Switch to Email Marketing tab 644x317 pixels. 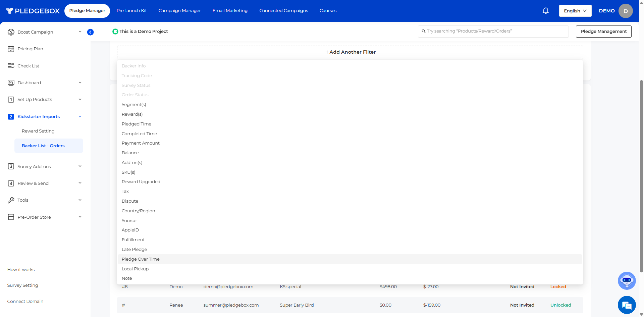(230, 11)
